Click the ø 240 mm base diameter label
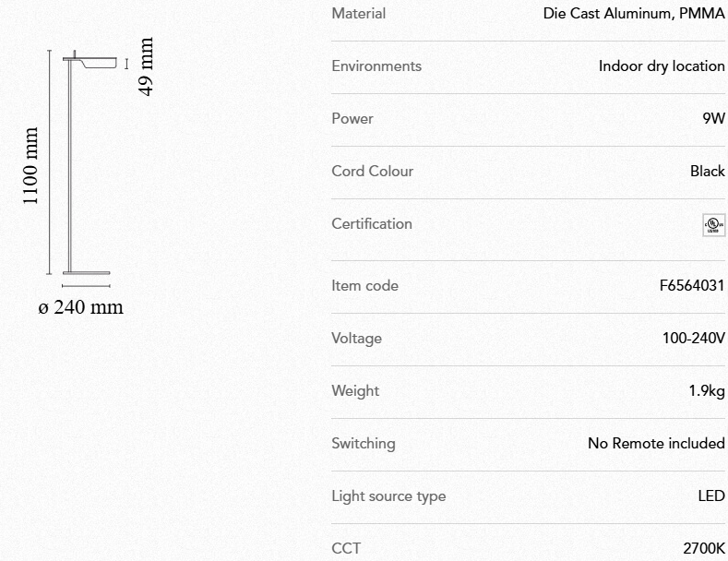The image size is (728, 561). 80,306
